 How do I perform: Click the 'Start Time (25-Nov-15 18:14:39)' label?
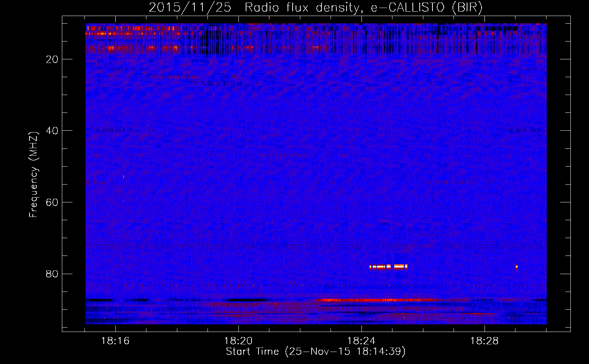coord(316,352)
